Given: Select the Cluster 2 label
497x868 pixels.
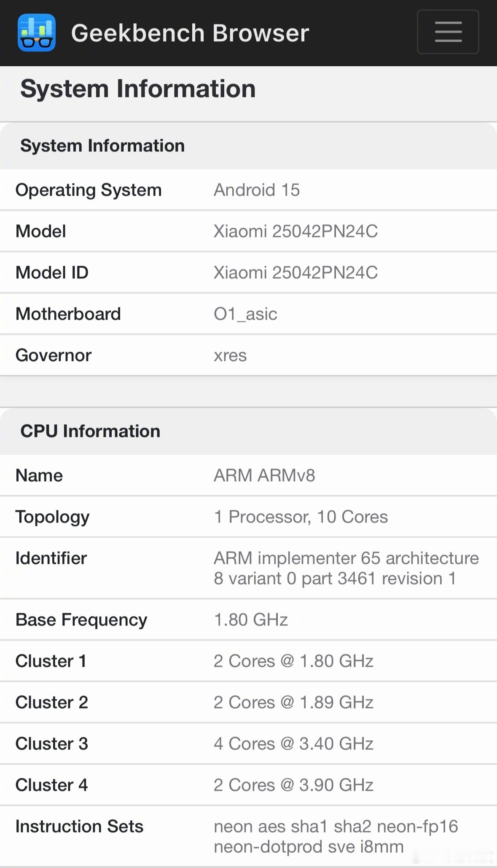Looking at the screenshot, I should click(52, 702).
